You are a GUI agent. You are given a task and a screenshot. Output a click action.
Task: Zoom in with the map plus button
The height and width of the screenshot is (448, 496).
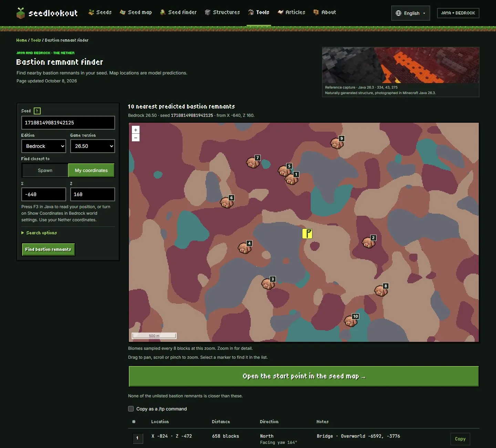136,130
